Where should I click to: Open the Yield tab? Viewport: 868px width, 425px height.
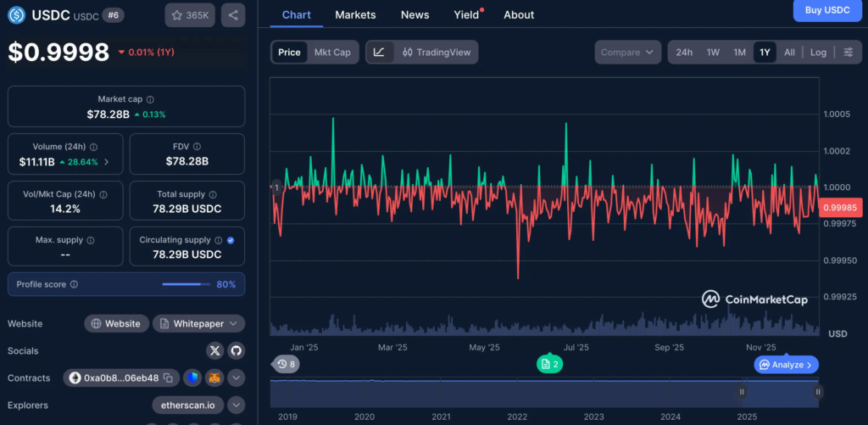466,14
